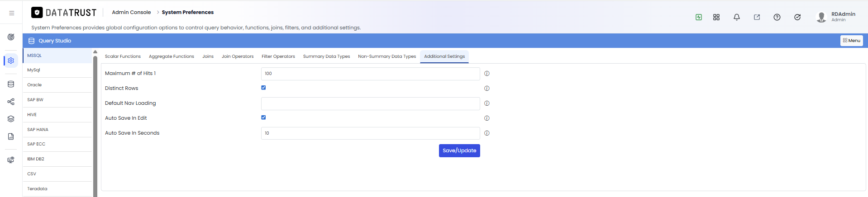
Task: Click the database list scrollbar track
Action: [95, 127]
